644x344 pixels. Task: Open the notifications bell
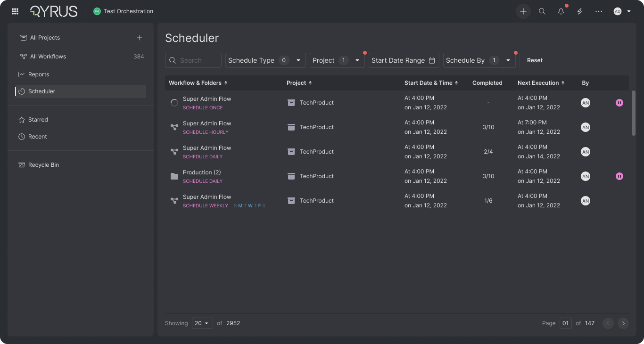(x=561, y=11)
